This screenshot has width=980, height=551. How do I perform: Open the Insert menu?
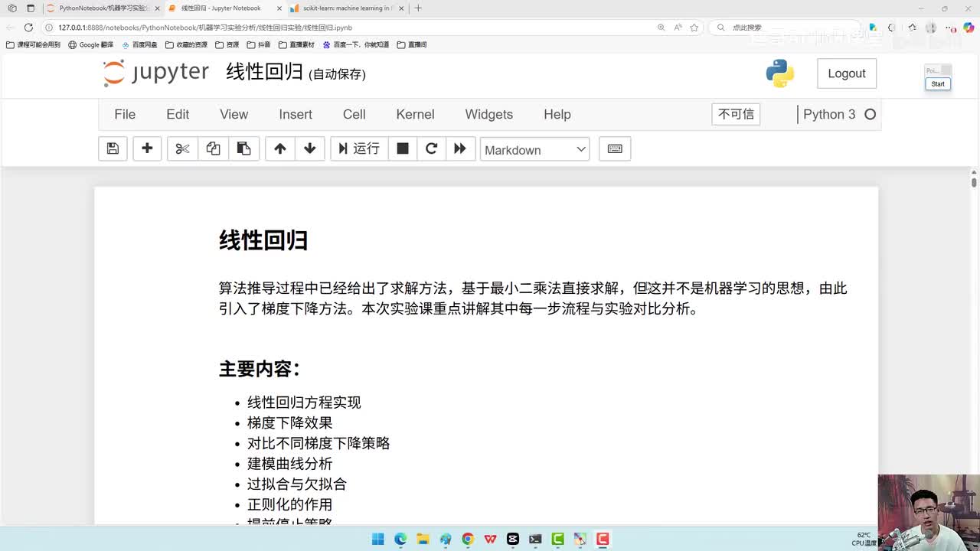296,114
